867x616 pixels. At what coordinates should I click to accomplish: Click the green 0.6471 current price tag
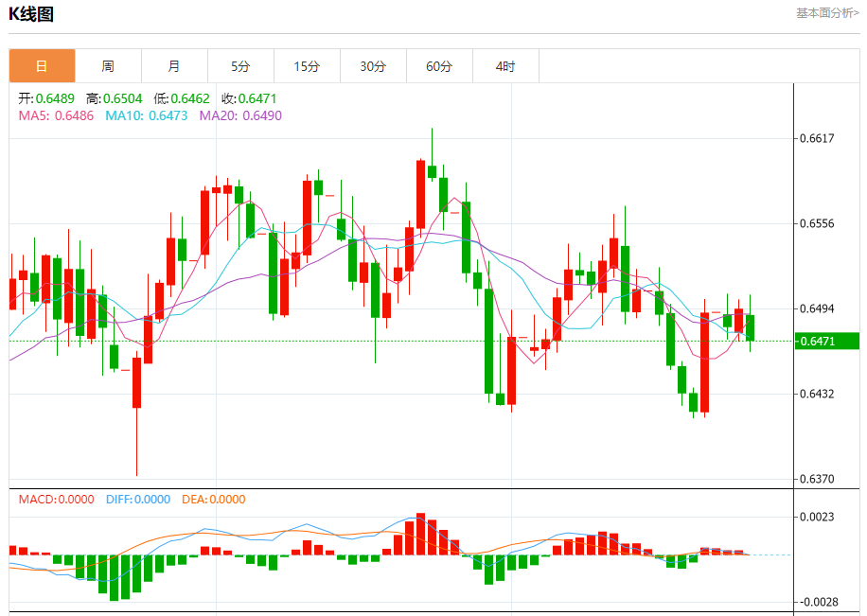826,342
